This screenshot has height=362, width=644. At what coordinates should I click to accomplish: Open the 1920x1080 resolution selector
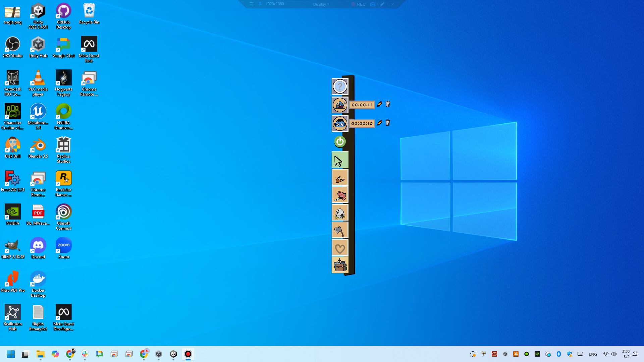click(275, 4)
